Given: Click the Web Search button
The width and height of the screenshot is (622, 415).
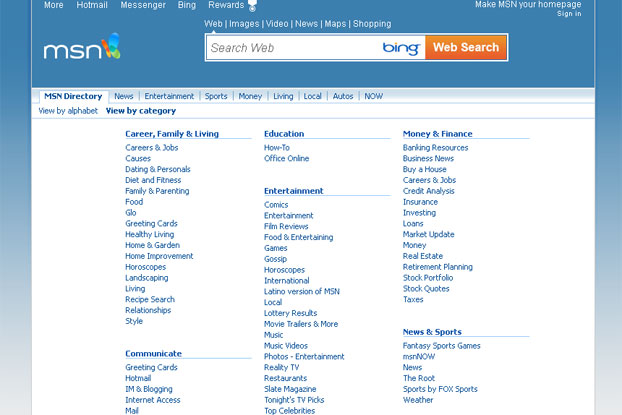Looking at the screenshot, I should point(466,47).
